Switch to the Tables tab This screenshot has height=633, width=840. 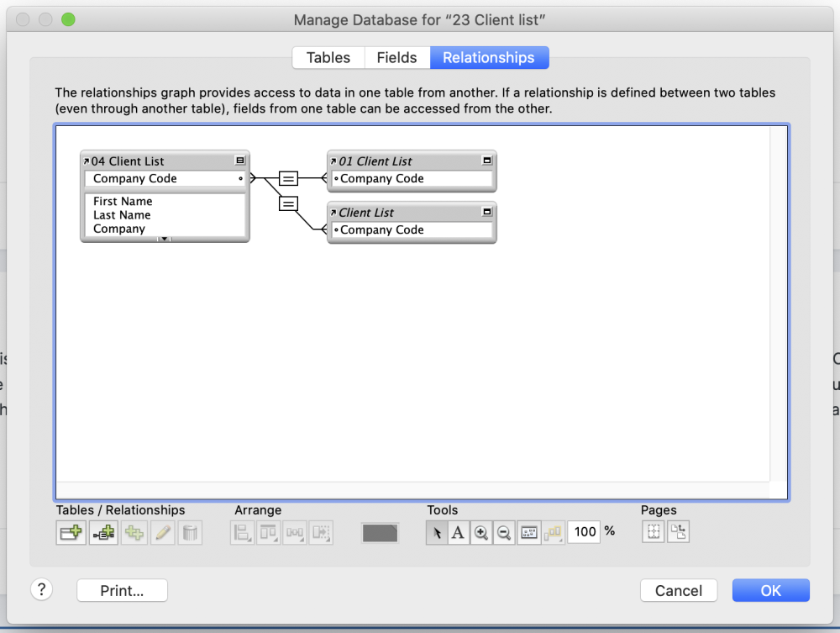[328, 57]
